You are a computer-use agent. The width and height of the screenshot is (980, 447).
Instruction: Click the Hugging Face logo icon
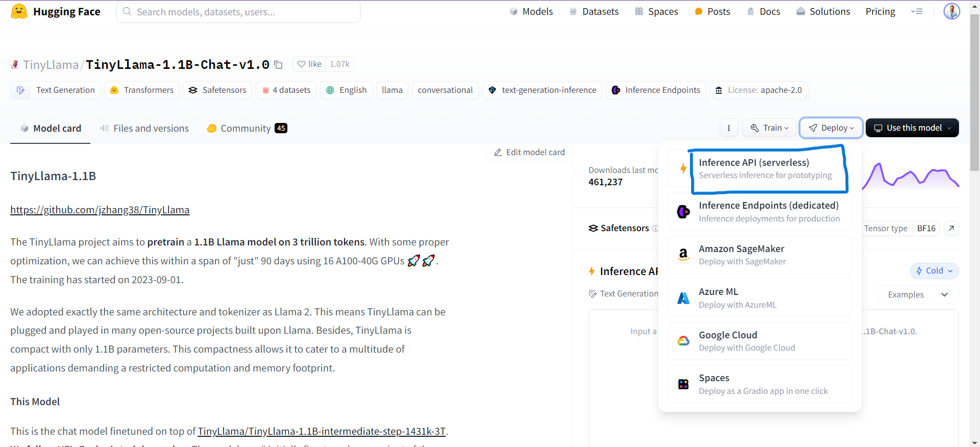[19, 11]
